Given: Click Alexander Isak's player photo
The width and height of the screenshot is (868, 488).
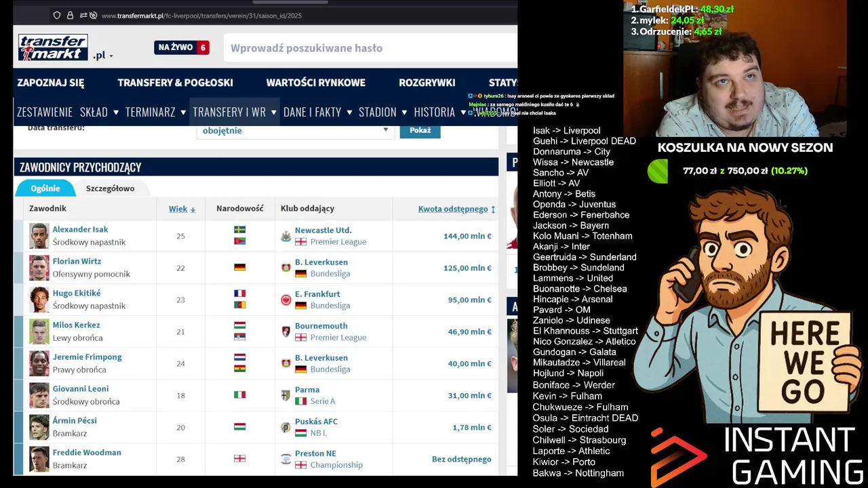Looking at the screenshot, I should tap(39, 236).
